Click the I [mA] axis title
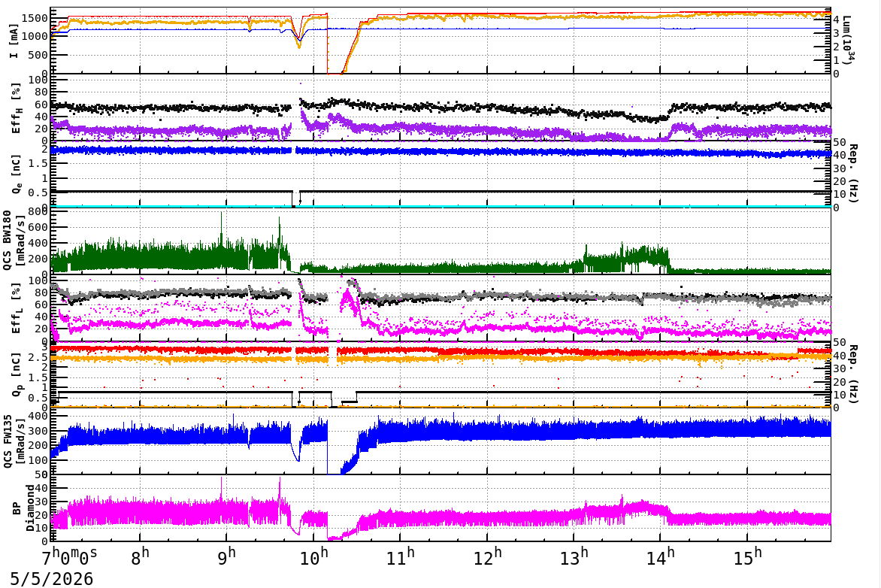 tap(14, 41)
